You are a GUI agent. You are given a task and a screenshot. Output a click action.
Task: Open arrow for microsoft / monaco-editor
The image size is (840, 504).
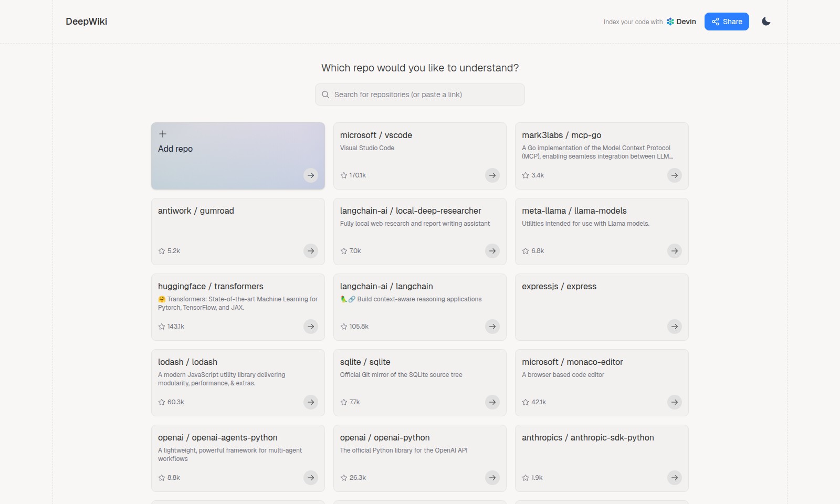click(x=675, y=402)
